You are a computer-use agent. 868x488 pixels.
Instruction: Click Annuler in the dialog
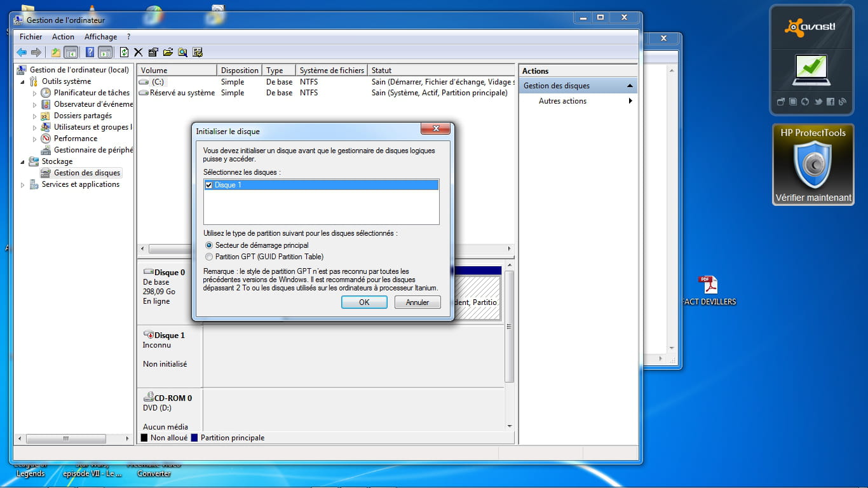pyautogui.click(x=417, y=302)
